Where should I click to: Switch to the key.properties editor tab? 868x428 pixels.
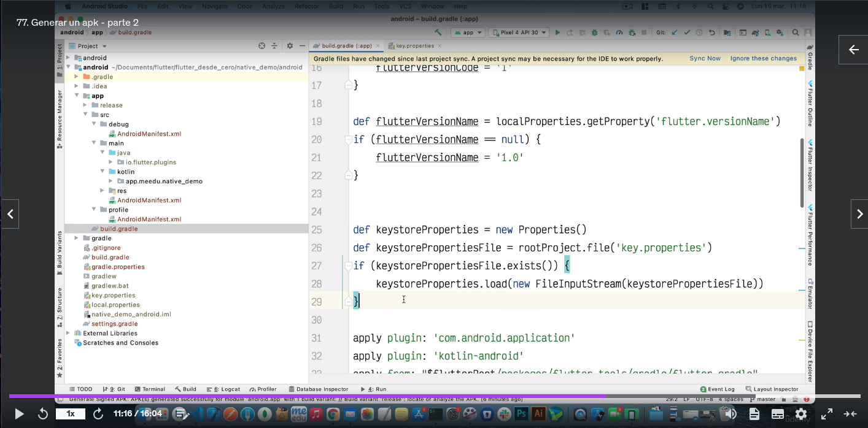[414, 46]
